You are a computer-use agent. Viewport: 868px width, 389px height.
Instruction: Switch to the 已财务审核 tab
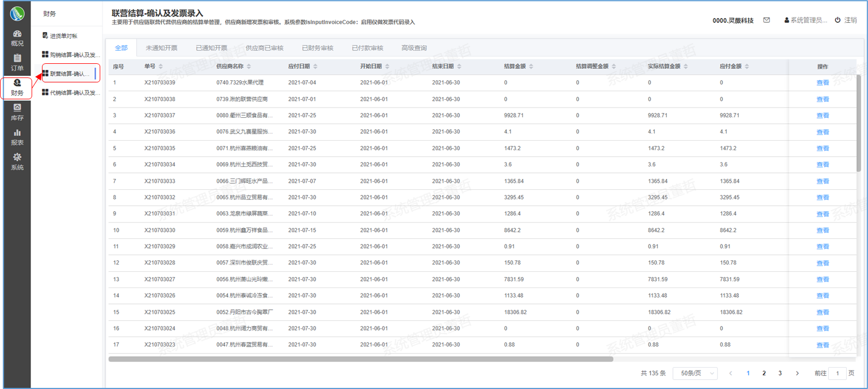[x=317, y=48]
